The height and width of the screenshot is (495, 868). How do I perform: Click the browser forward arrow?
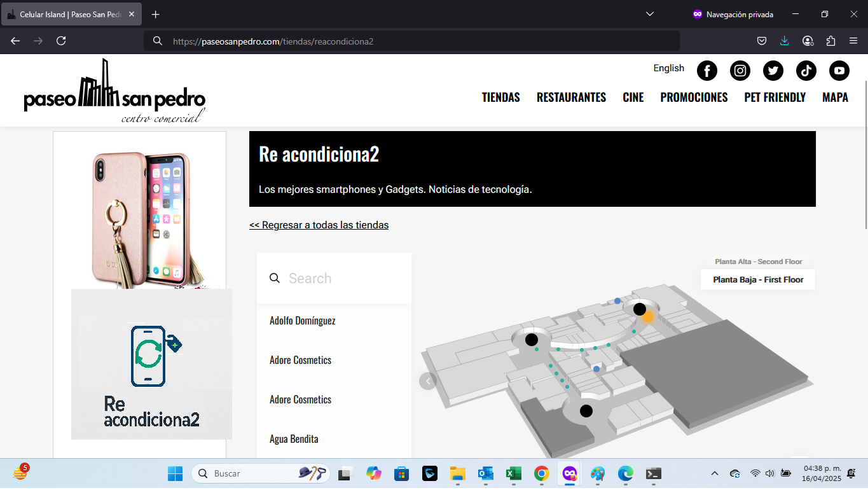point(38,41)
